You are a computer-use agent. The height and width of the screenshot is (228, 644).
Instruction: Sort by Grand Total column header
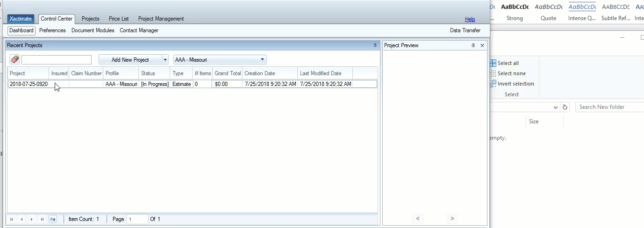pyautogui.click(x=228, y=73)
